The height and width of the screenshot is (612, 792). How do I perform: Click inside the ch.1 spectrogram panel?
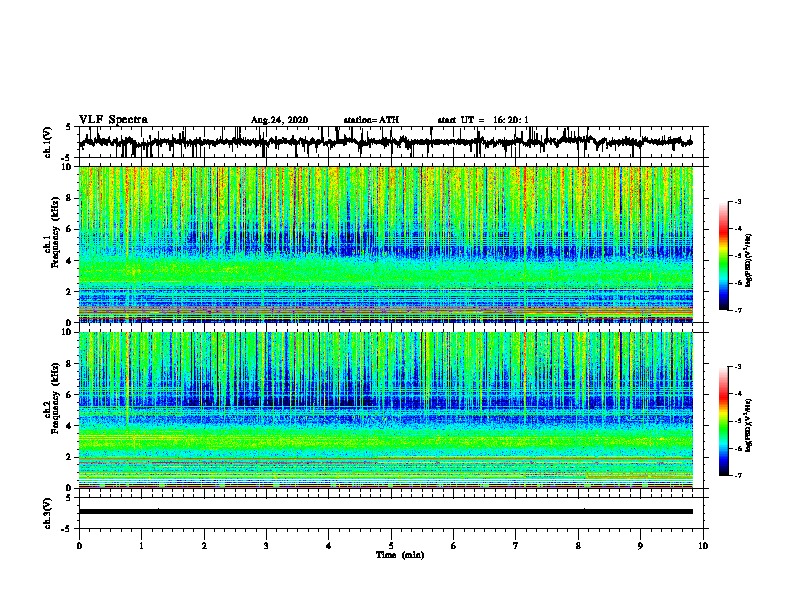386,244
